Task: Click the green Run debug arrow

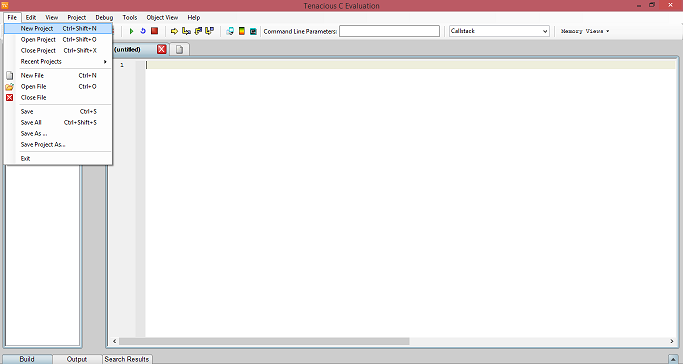Action: (x=131, y=31)
